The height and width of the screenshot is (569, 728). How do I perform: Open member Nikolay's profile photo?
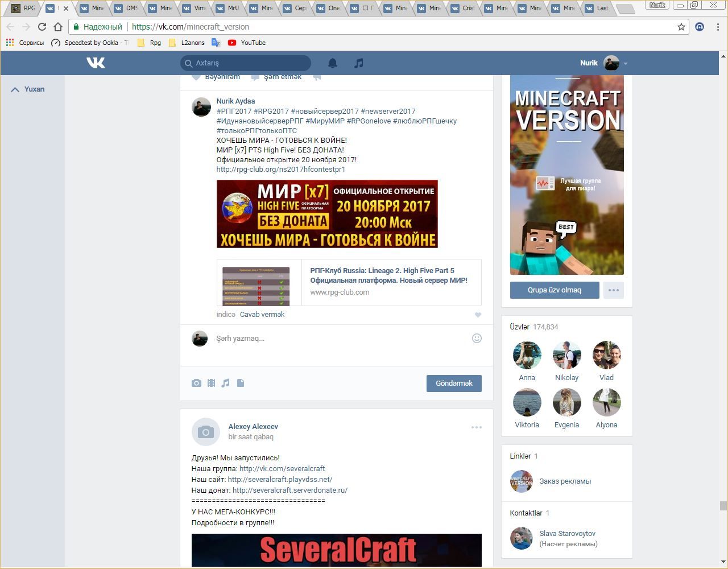click(567, 355)
